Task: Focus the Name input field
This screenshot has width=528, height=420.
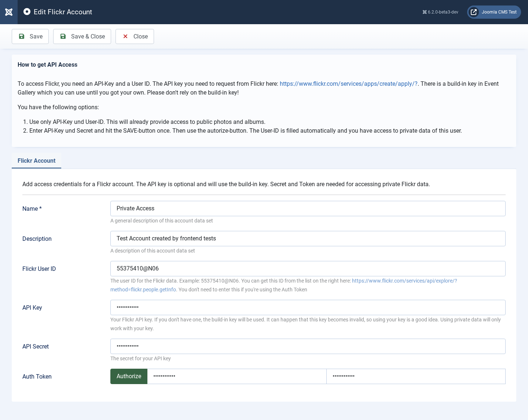Action: click(x=308, y=209)
